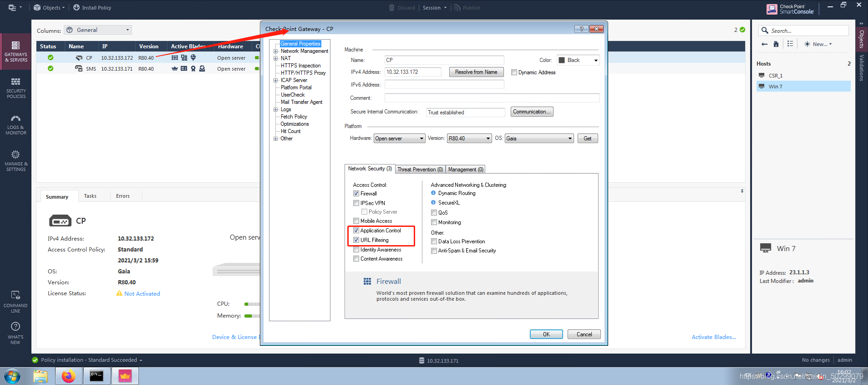Open the command prompt from taskbar

[x=96, y=376]
